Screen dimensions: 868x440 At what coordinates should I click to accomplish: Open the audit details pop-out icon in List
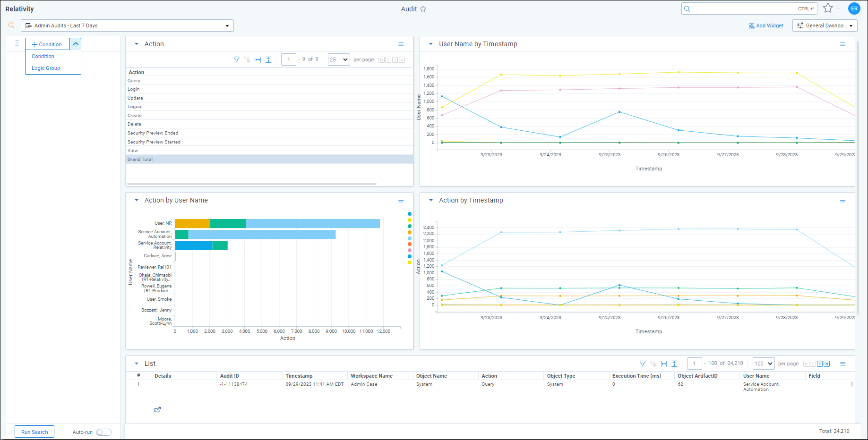tap(157, 409)
